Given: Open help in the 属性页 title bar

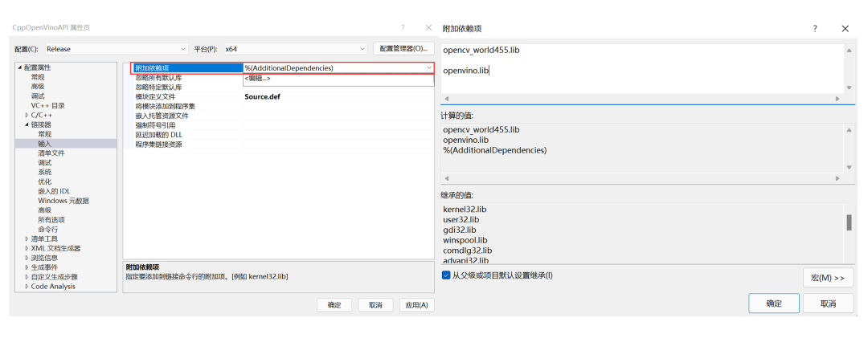Looking at the screenshot, I should pyautogui.click(x=403, y=27).
